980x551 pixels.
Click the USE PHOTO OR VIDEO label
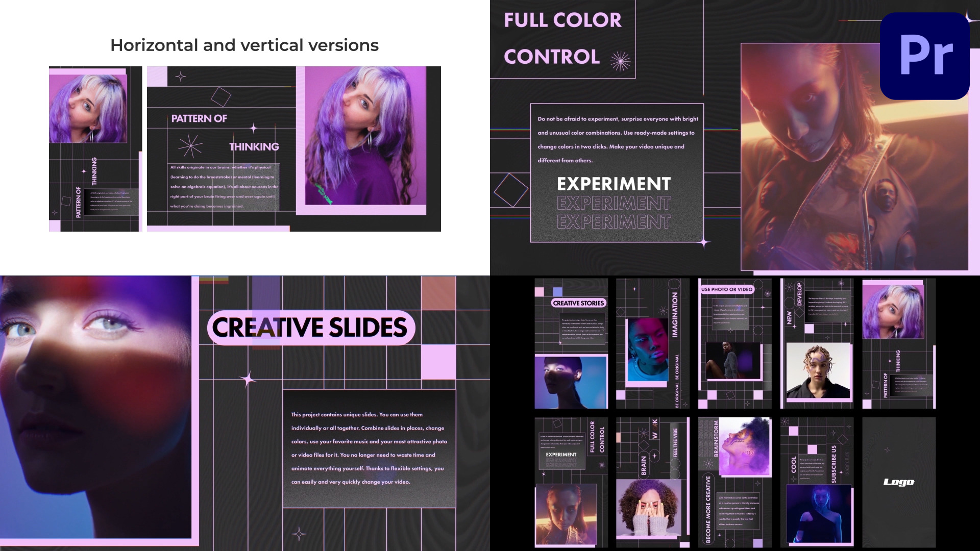726,289
